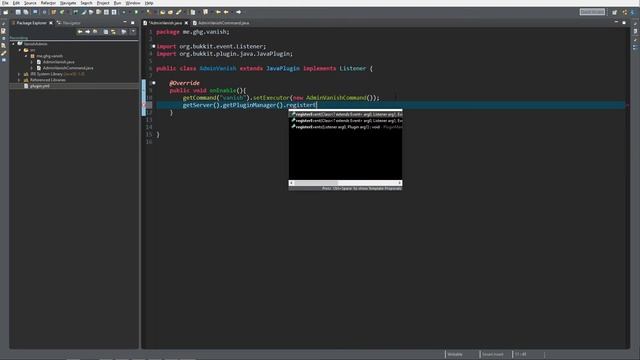640x360 pixels.
Task: Click Package Explorer Back arrow icon
Action: click(80, 31)
